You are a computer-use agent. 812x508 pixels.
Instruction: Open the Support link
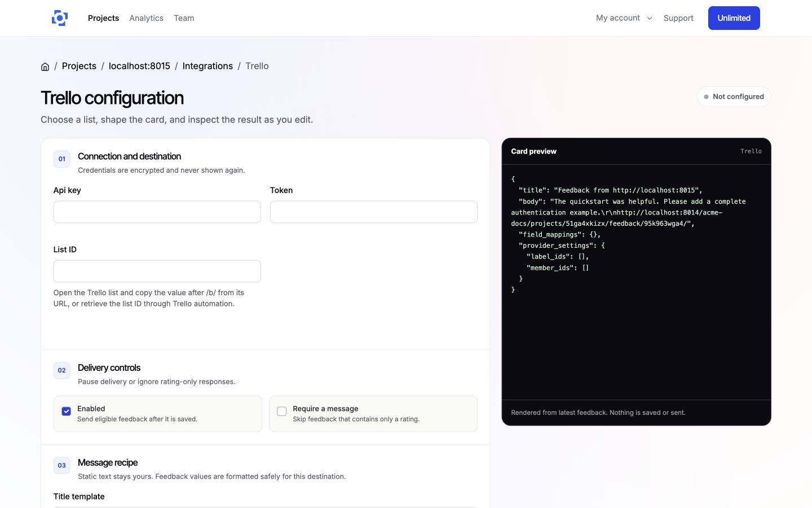pyautogui.click(x=678, y=18)
